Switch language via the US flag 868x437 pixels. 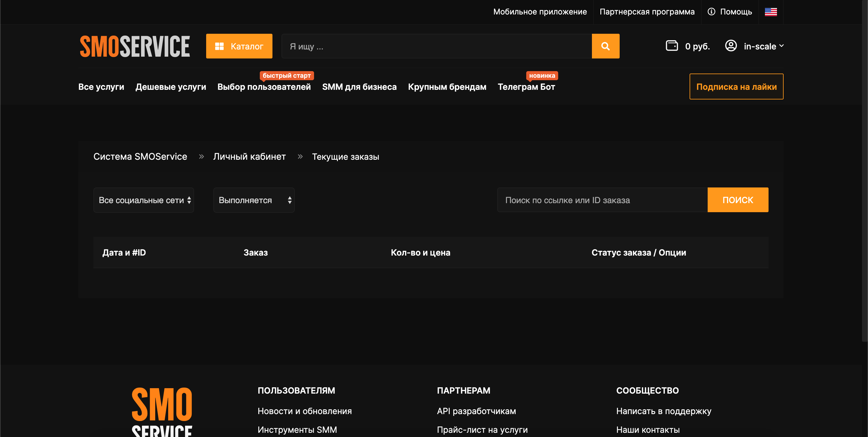point(771,12)
